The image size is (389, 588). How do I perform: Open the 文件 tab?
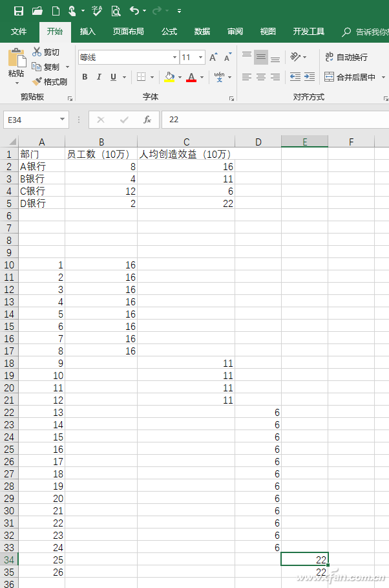[18, 32]
